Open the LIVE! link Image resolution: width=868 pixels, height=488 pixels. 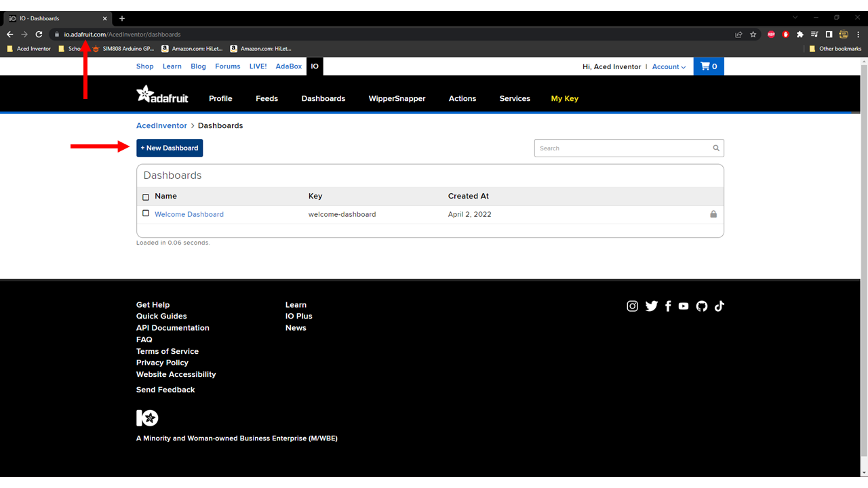click(258, 66)
